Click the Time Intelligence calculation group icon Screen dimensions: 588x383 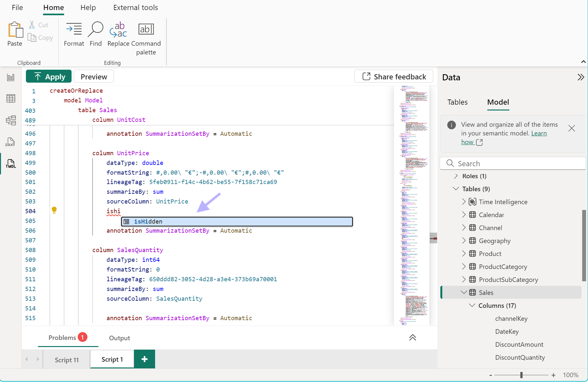point(472,202)
